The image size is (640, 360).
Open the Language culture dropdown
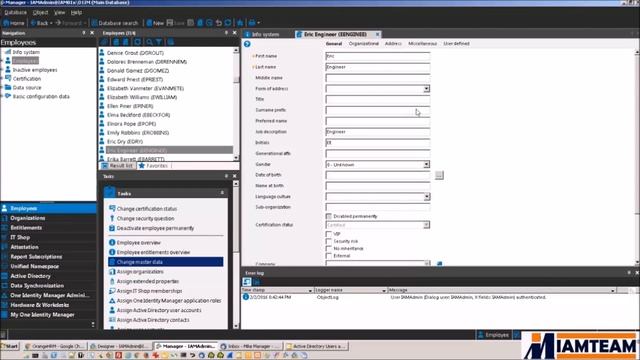(x=426, y=197)
